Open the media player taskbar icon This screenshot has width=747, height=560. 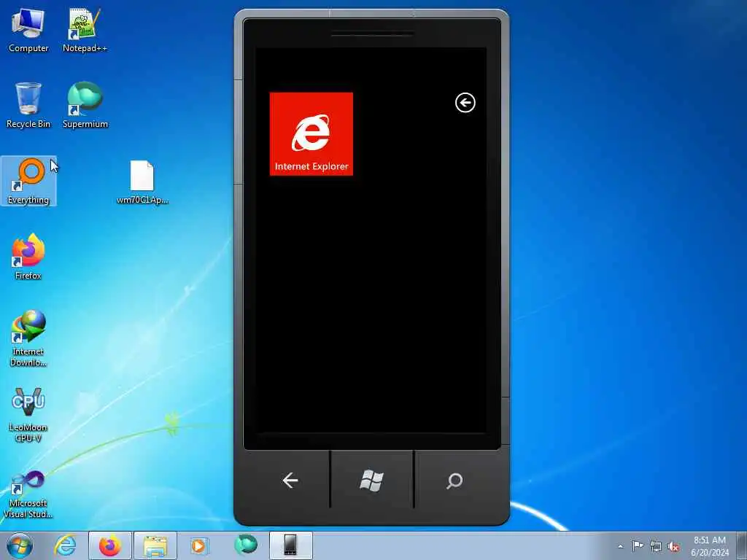[198, 545]
